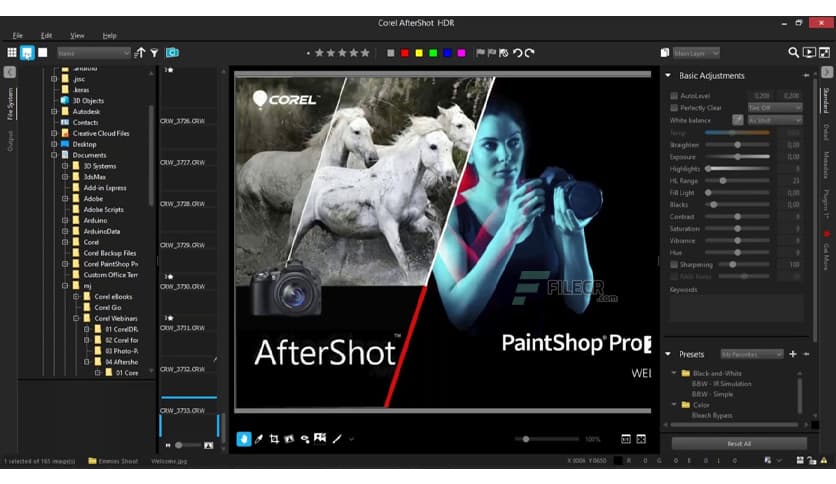Click the White Balance picker icon
The image size is (836, 484).
click(737, 120)
